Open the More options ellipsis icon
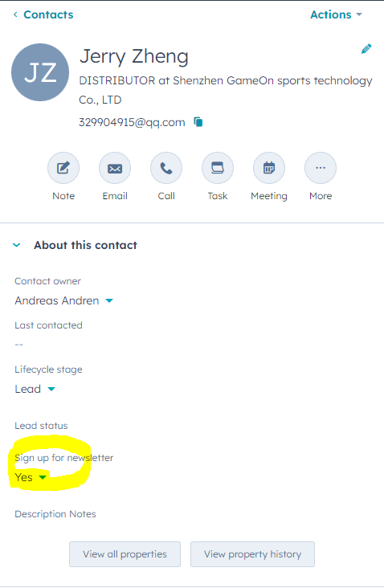 321,168
